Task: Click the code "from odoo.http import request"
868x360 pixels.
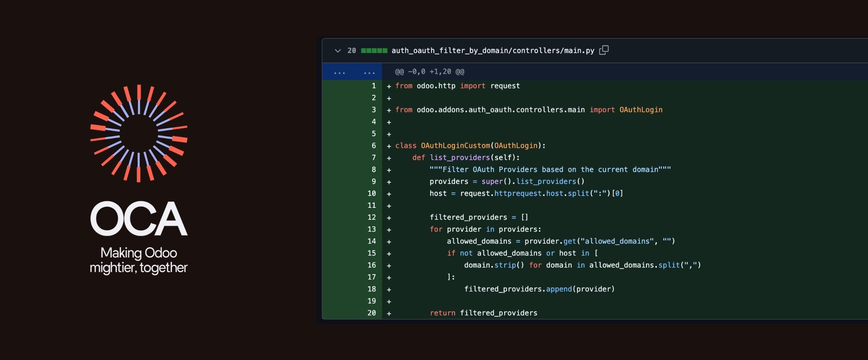Action: click(x=458, y=86)
